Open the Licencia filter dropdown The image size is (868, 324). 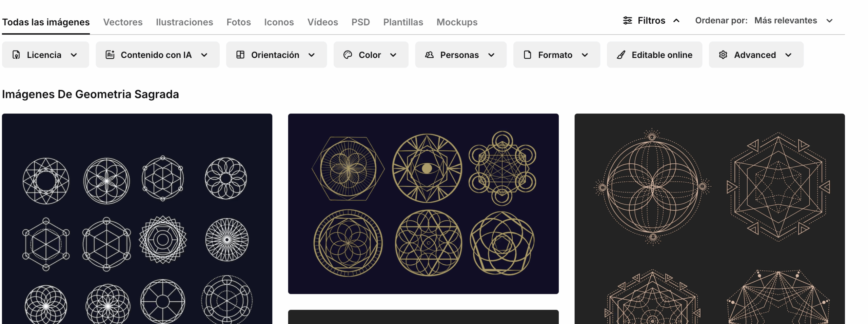[45, 55]
